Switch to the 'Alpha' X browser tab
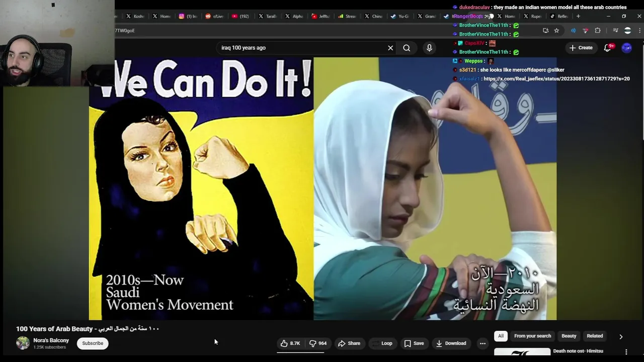 [x=294, y=16]
